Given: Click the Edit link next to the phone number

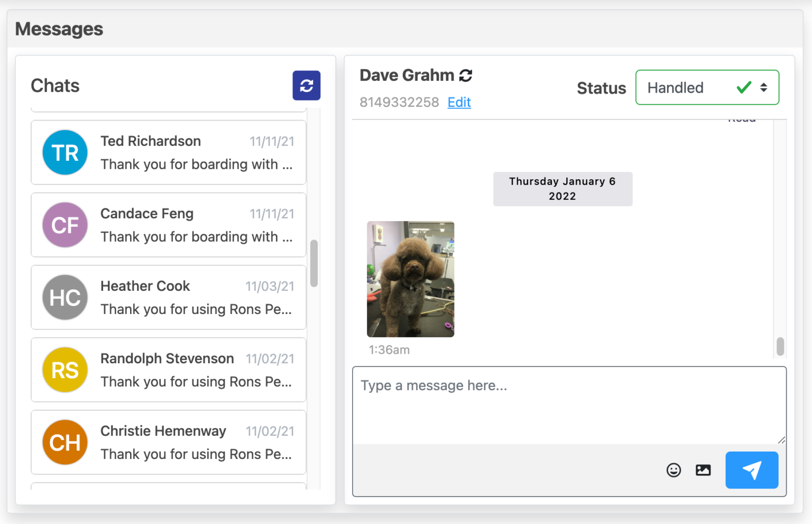Looking at the screenshot, I should tap(458, 102).
